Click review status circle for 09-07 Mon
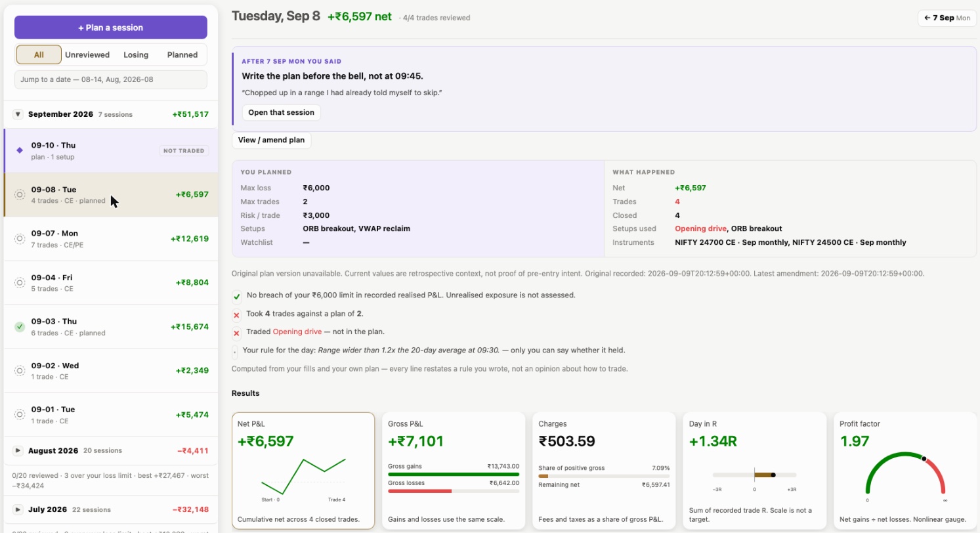This screenshot has width=980, height=533. (x=20, y=238)
